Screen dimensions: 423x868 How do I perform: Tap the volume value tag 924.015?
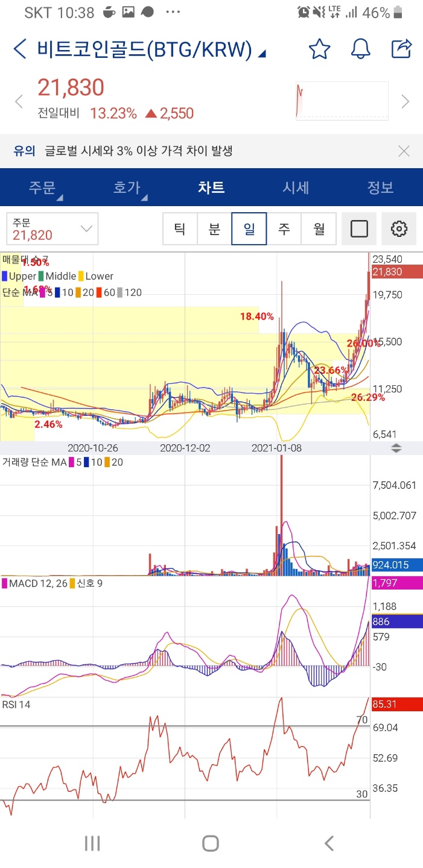coord(396,565)
